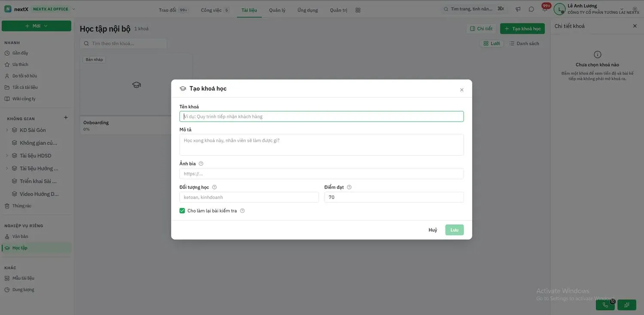Switch to Lưới grid view

click(492, 43)
